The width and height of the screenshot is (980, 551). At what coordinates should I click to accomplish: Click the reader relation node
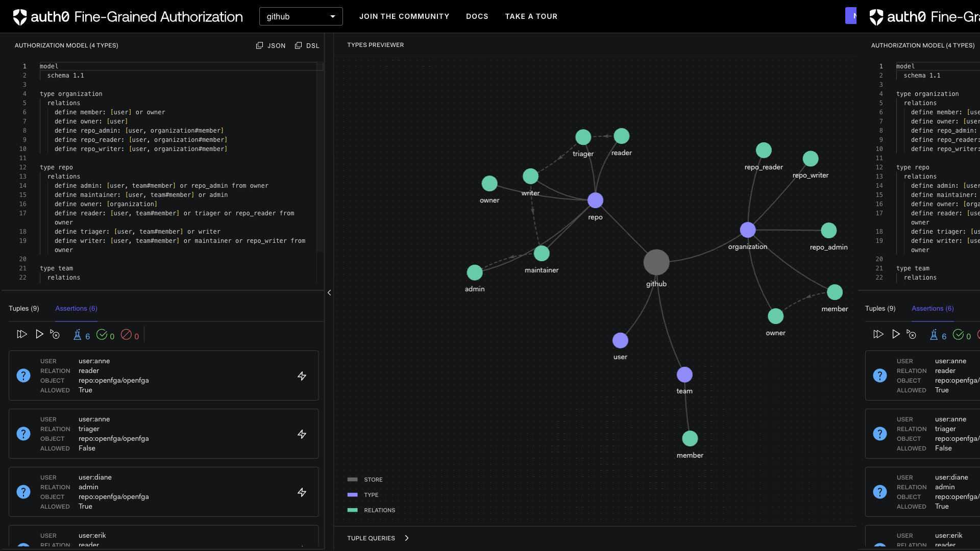621,136
